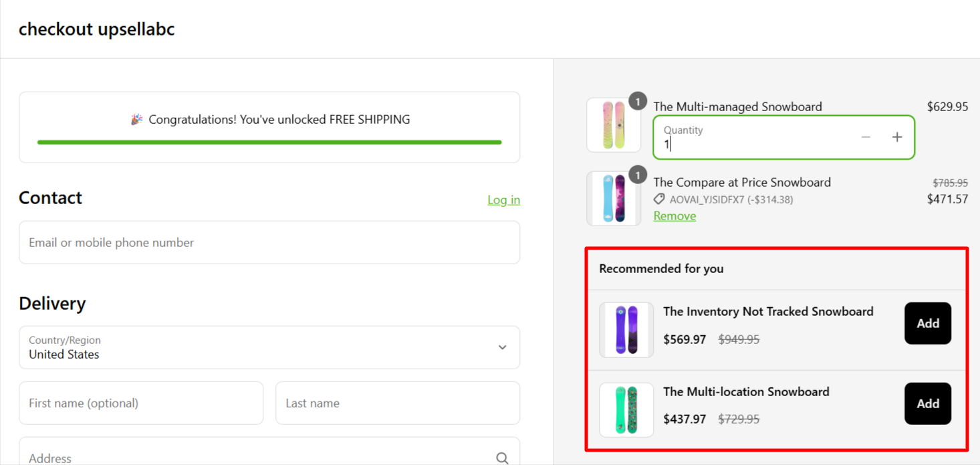Viewport: 980px width, 465px height.
Task: Remove the Compare at Price Snowboard discount
Action: [x=675, y=216]
